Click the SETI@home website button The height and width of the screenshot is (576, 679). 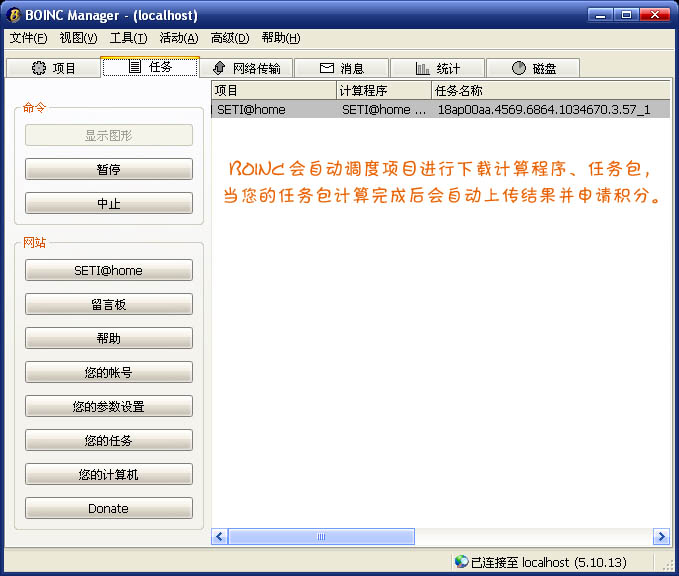tap(109, 270)
